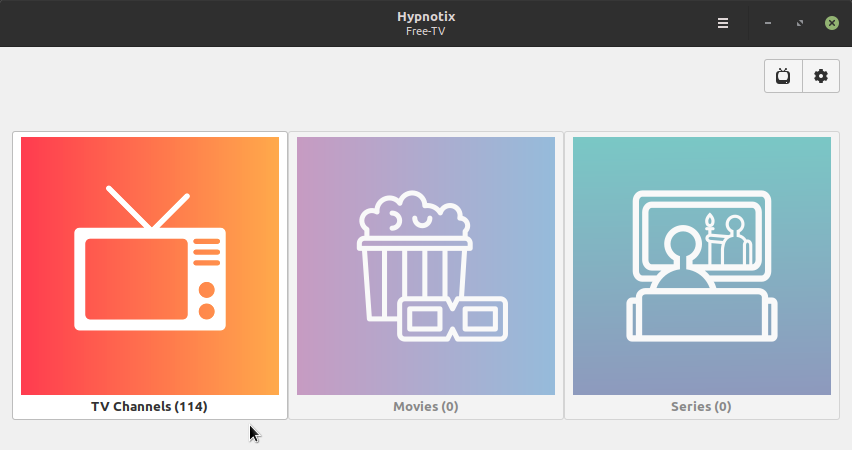Open the Series (0) category
852x450 pixels.
tap(702, 276)
